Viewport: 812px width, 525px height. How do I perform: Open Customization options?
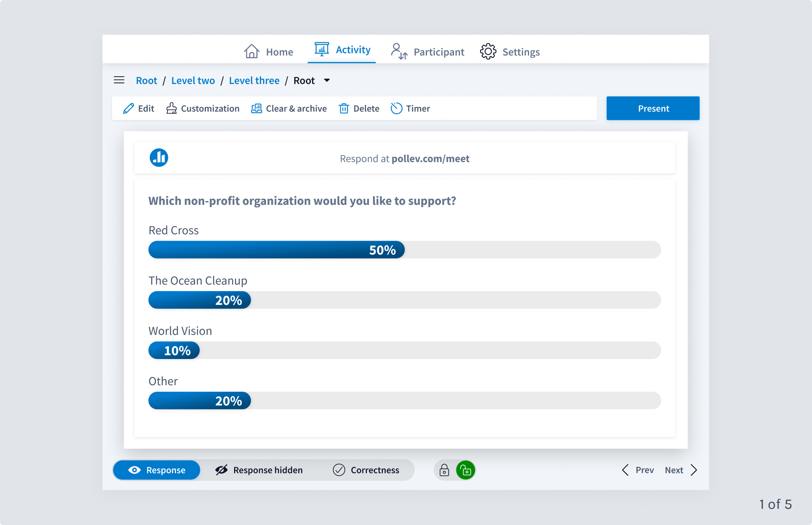coord(203,108)
